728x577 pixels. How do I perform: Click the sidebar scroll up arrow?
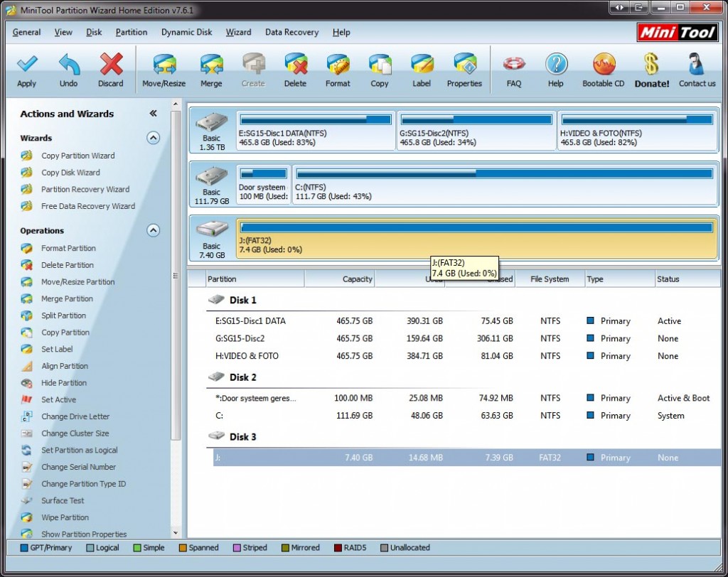(176, 104)
